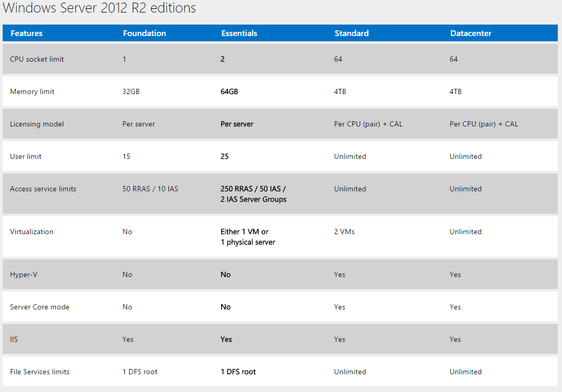Image resolution: width=562 pixels, height=392 pixels.
Task: Click the Virtualization row label
Action: [x=31, y=232]
